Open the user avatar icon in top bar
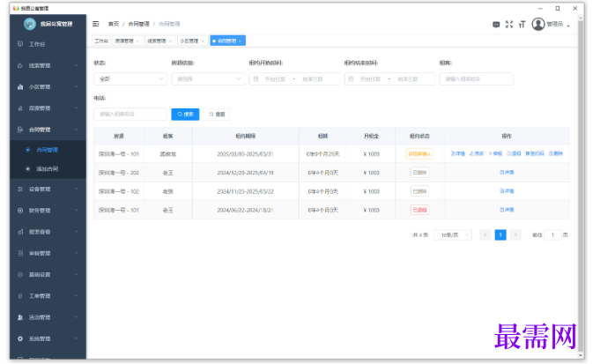The image size is (593, 364). point(537,24)
